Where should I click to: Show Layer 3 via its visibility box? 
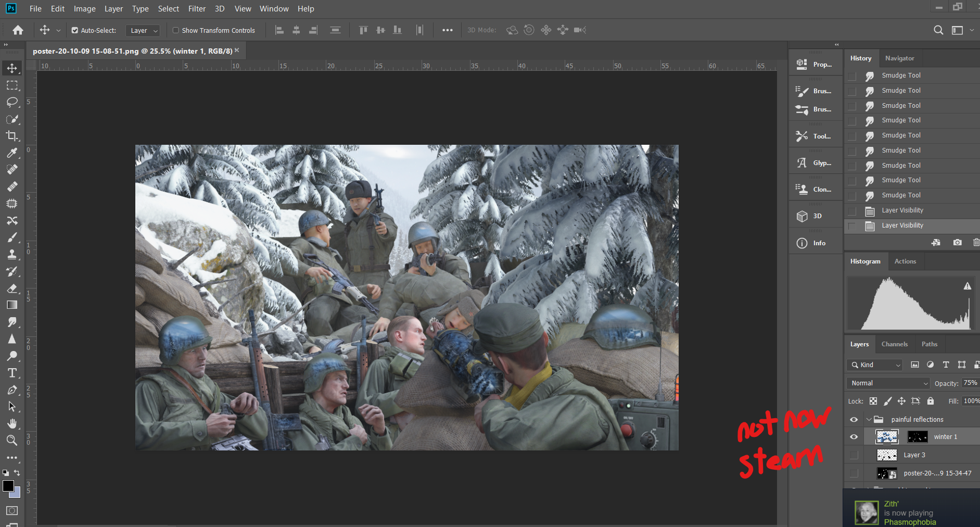pyautogui.click(x=854, y=455)
